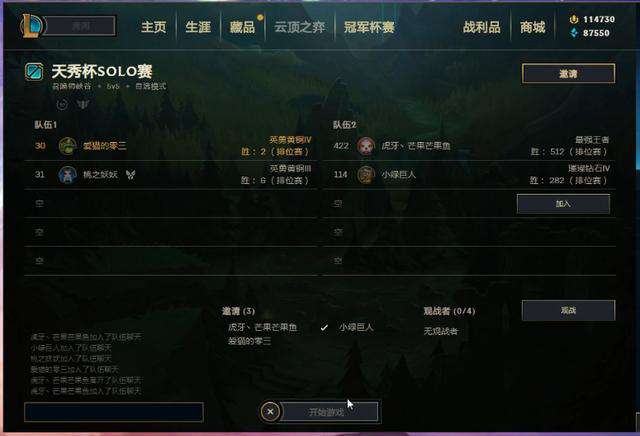Click the 观战 spectate button
The image size is (640, 436).
(x=568, y=310)
